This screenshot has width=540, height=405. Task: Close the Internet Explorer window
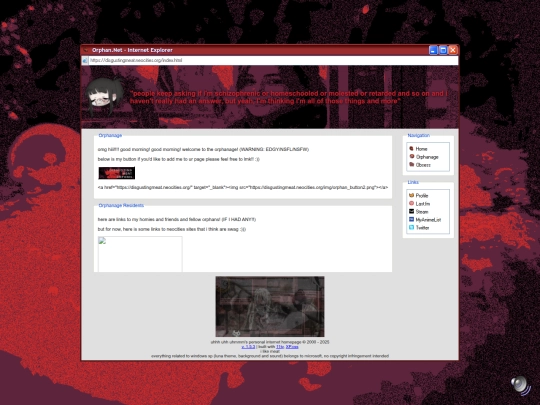[453, 50]
